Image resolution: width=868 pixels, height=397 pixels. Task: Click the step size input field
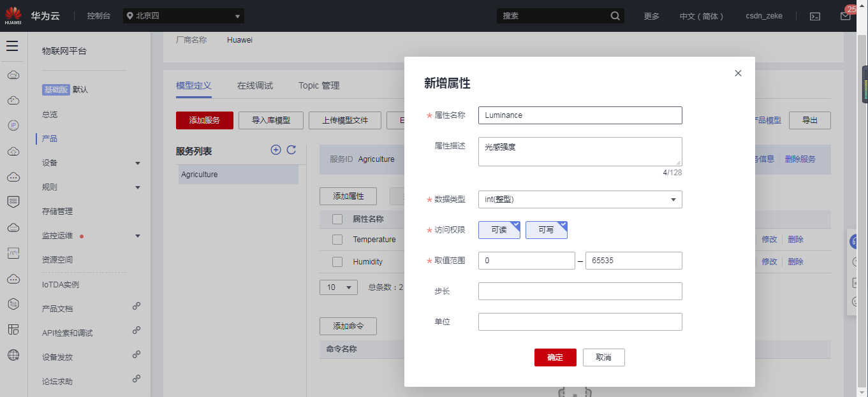tap(580, 291)
